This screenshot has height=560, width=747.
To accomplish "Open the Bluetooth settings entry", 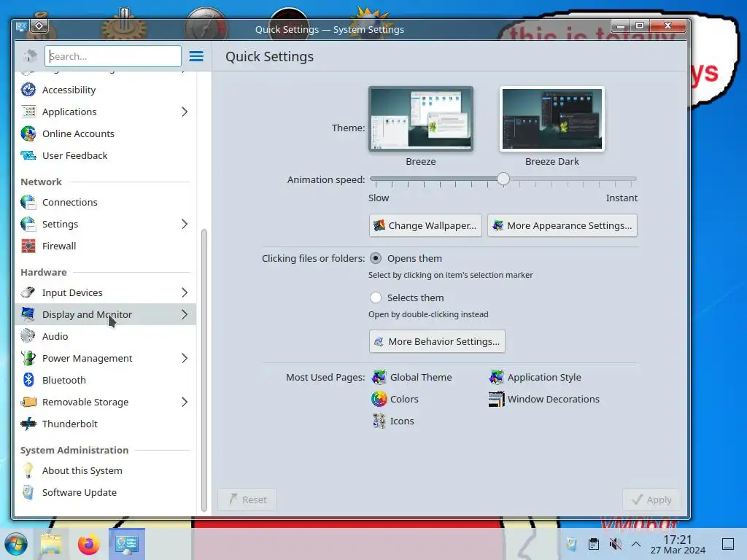I will point(105,380).
